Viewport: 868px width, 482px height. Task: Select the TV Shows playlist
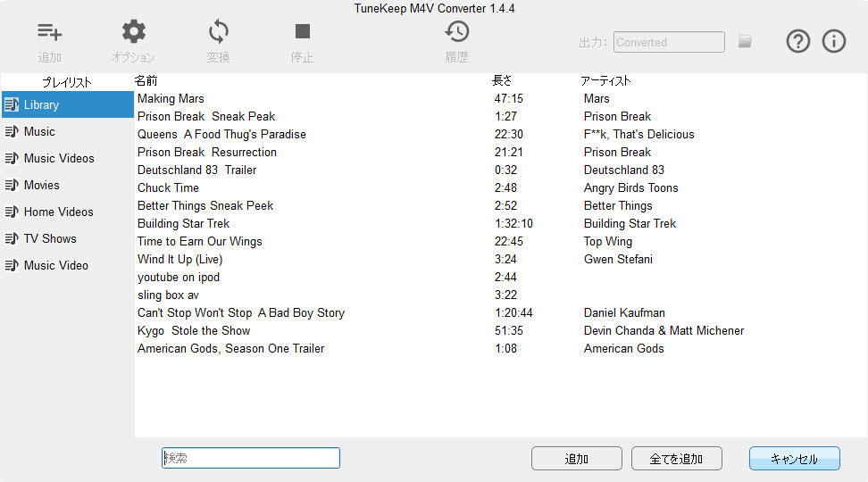point(68,238)
